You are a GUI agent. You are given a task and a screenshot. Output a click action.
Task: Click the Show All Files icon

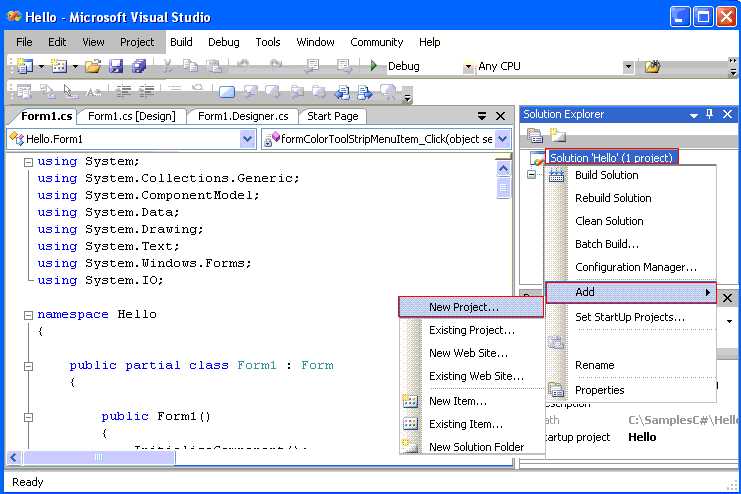pos(558,136)
